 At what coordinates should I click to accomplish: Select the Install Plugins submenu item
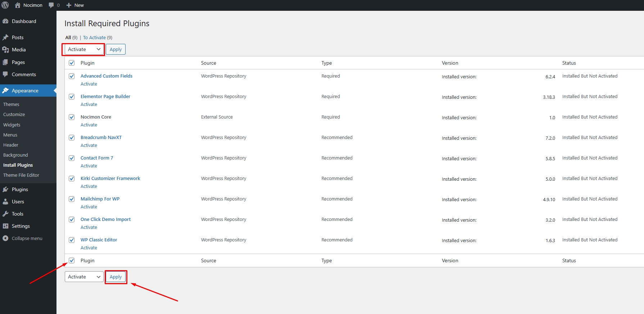[x=18, y=165]
